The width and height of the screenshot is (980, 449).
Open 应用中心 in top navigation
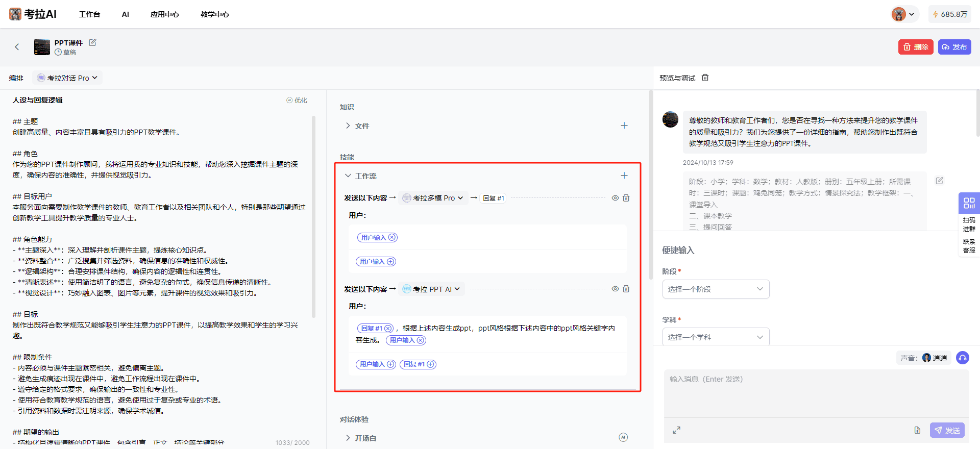(x=164, y=14)
